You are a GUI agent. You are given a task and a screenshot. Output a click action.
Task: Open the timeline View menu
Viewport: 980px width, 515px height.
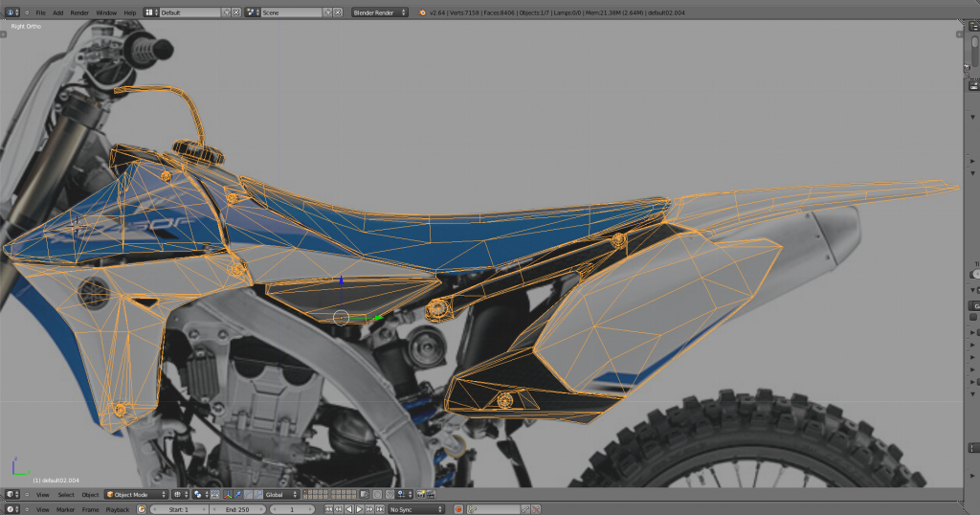point(42,509)
